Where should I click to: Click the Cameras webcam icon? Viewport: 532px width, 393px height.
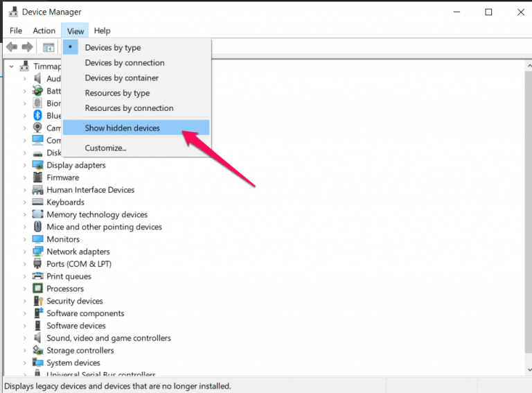(x=37, y=128)
